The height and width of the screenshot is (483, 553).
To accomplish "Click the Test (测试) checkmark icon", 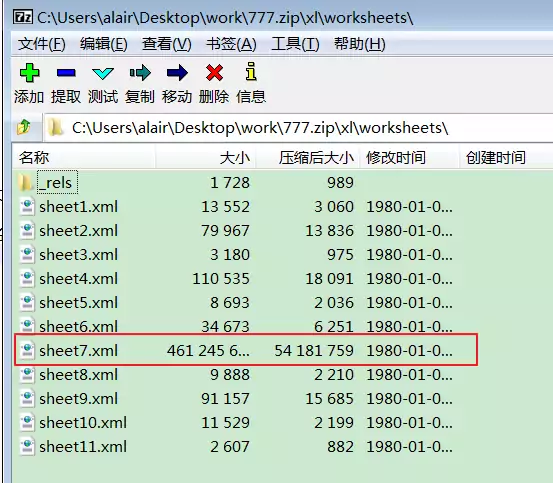I will tap(103, 73).
